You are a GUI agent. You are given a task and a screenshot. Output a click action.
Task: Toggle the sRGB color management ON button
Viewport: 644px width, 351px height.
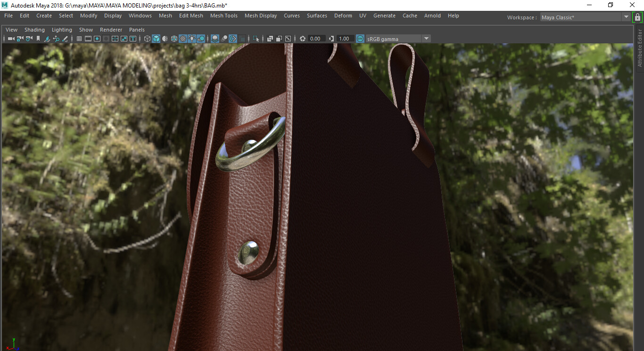(360, 39)
